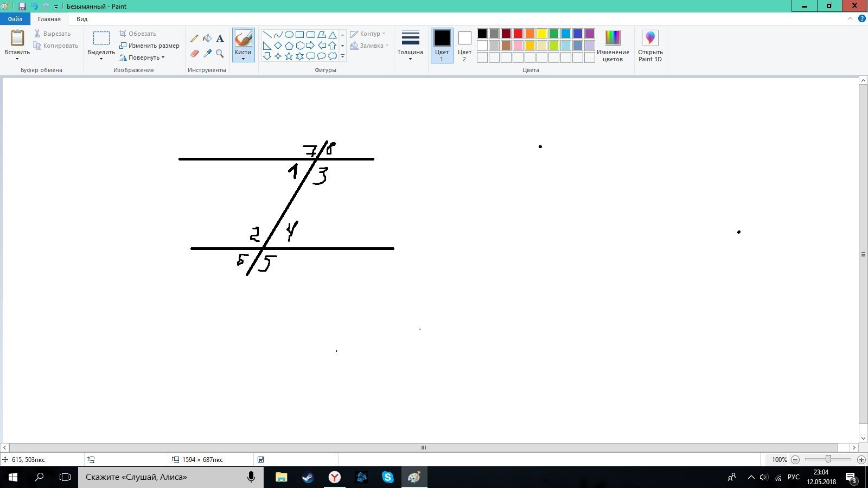Viewport: 868px width, 488px height.
Task: Click the zoom in plus button
Action: click(x=861, y=459)
